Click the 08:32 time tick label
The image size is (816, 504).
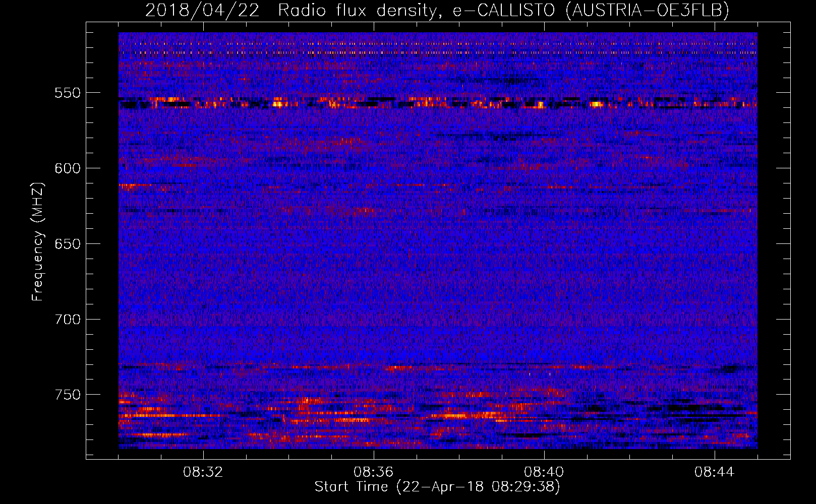[x=203, y=472]
